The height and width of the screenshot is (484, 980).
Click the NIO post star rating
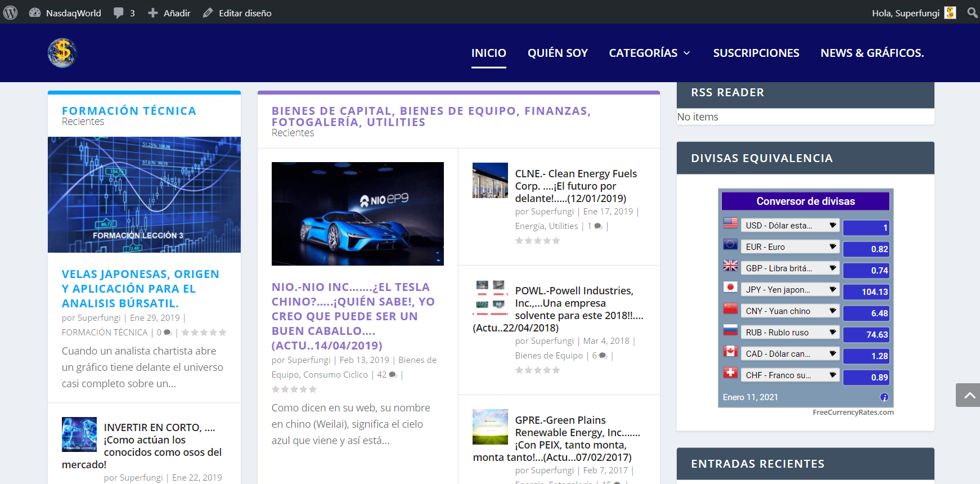click(294, 389)
